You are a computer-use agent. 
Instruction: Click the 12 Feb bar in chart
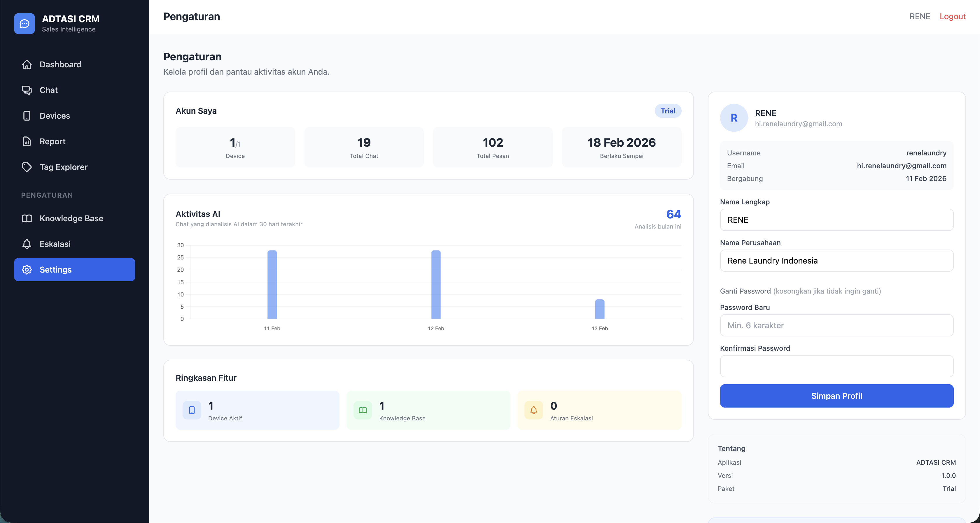pos(435,285)
